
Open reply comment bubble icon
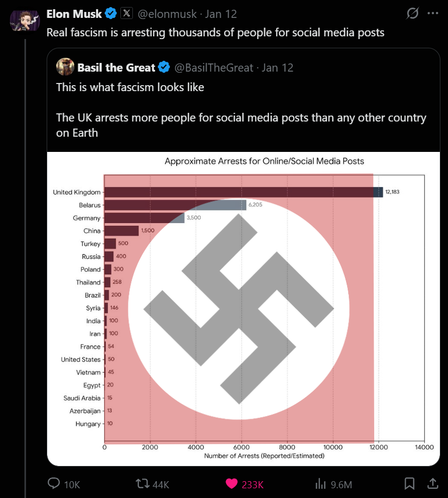coord(54,484)
